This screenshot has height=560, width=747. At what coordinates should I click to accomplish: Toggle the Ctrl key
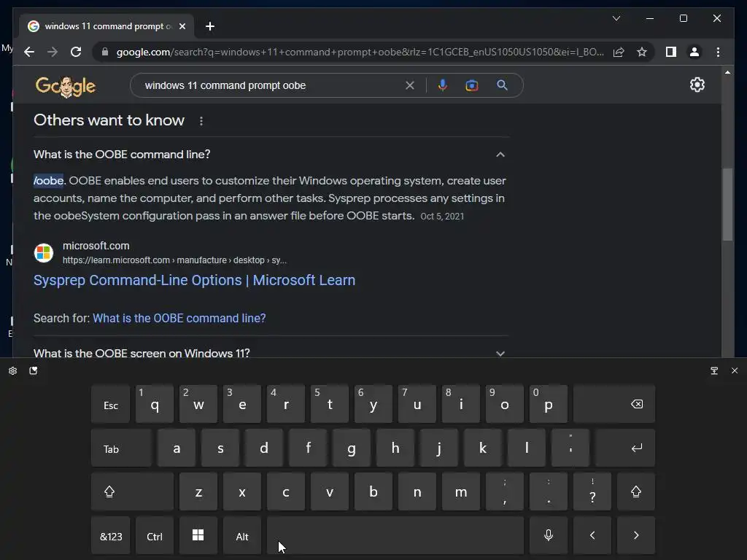[x=155, y=536]
